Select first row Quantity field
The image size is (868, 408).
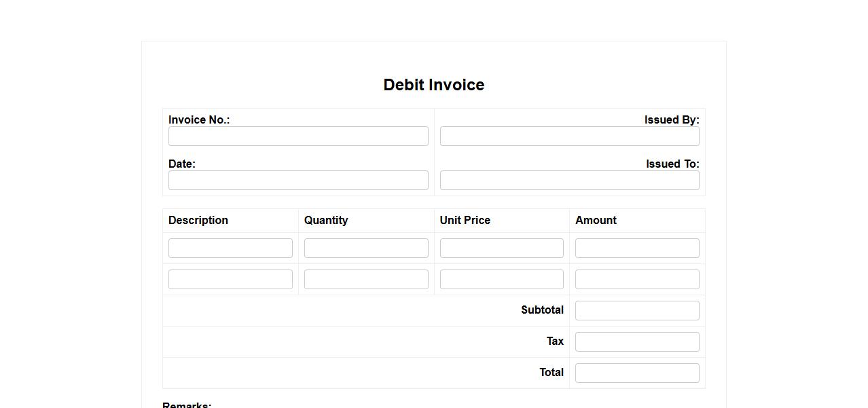pos(366,248)
